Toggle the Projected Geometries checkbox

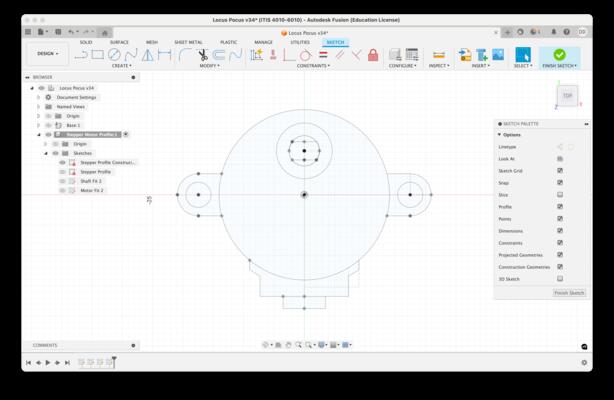[x=560, y=255]
